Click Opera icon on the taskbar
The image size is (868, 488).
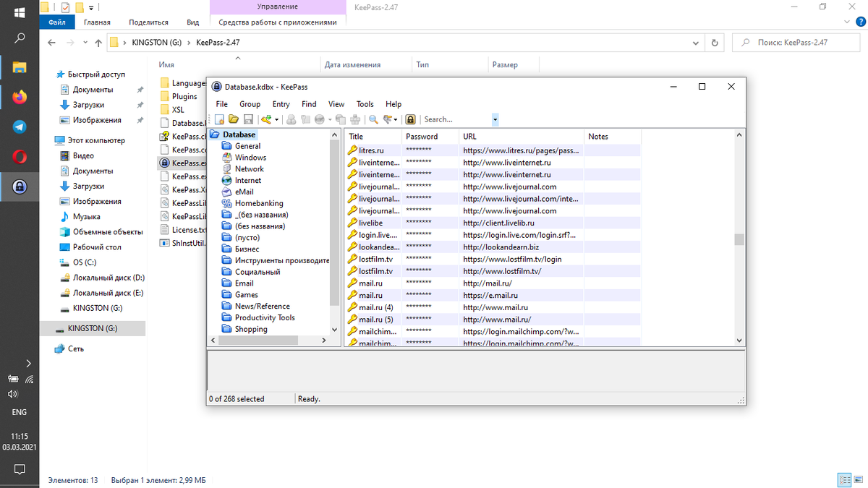tap(20, 157)
